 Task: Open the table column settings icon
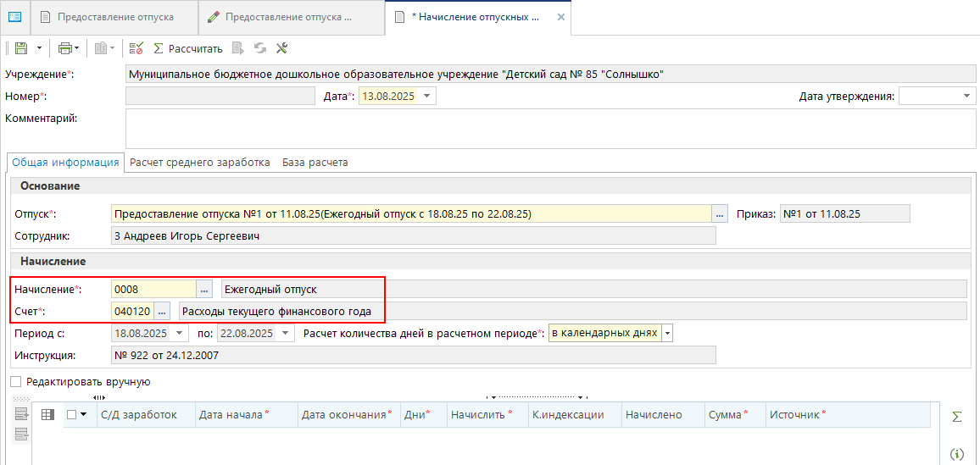[47, 414]
